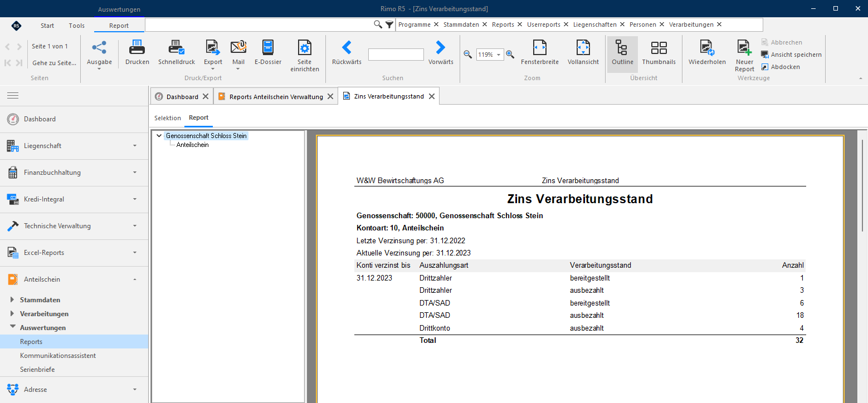The height and width of the screenshot is (403, 868).
Task: Switch to Vollansicht full view
Action: (583, 52)
